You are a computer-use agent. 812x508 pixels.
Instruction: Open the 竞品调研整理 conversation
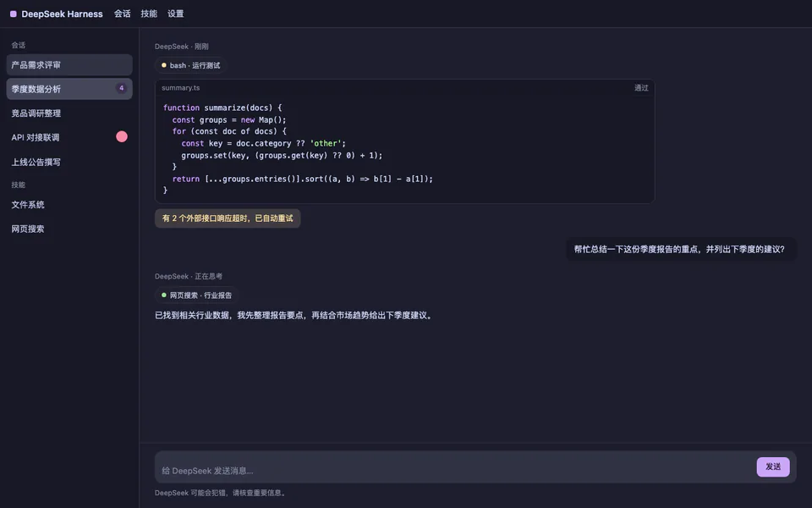(69, 113)
